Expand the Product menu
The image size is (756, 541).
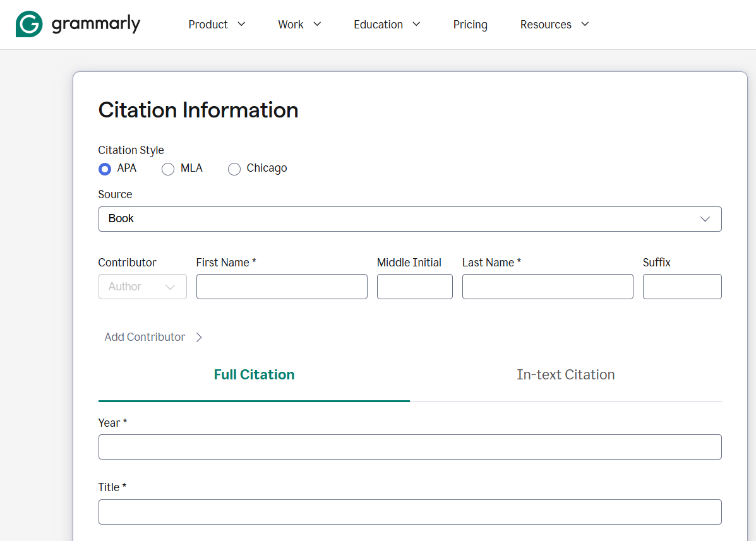(217, 25)
